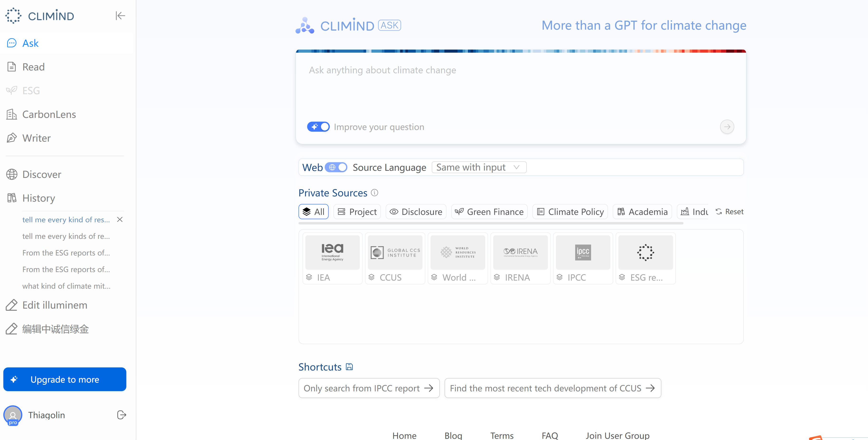Open the Writer tool
The height and width of the screenshot is (440, 868).
pyautogui.click(x=36, y=138)
